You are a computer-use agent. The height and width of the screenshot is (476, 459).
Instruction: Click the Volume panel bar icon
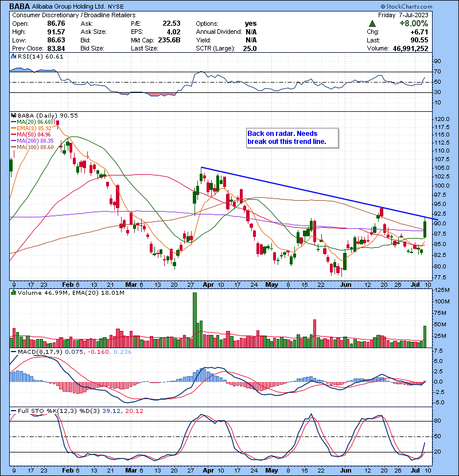[13, 292]
